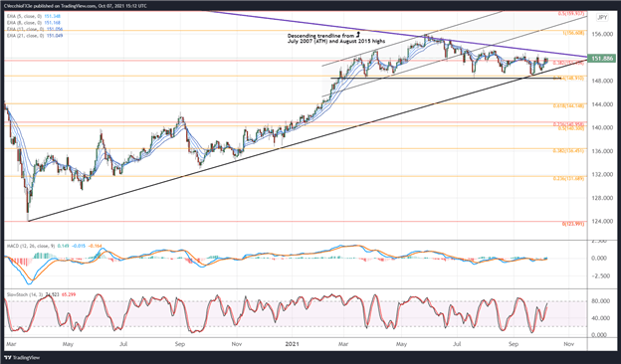Click the Nov marker at far right of axis
This screenshot has height=364, width=621.
point(568,344)
